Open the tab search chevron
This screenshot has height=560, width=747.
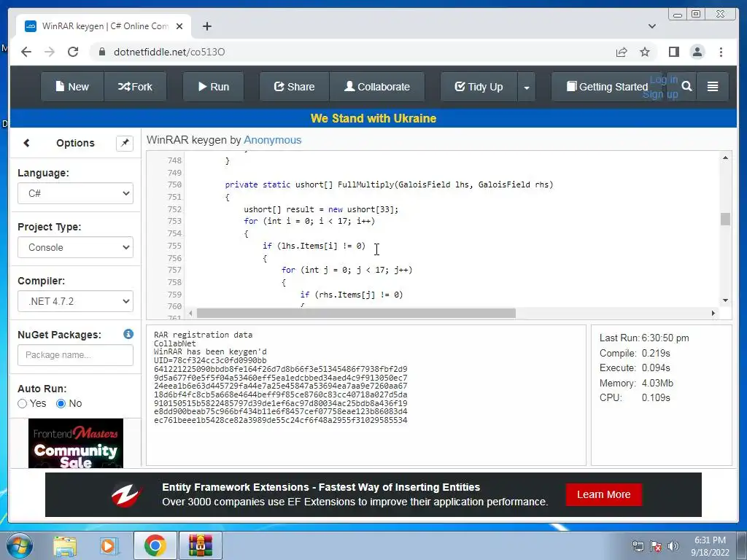(651, 26)
